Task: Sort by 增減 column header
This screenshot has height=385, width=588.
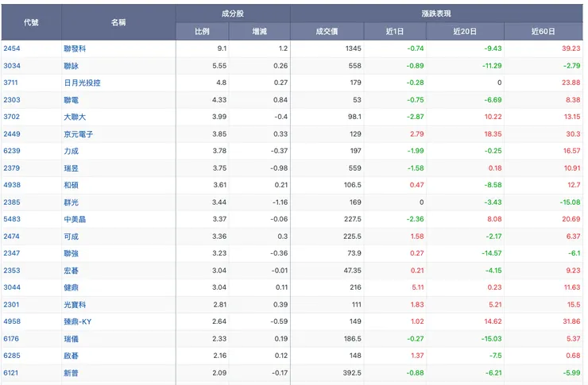Action: pos(260,32)
